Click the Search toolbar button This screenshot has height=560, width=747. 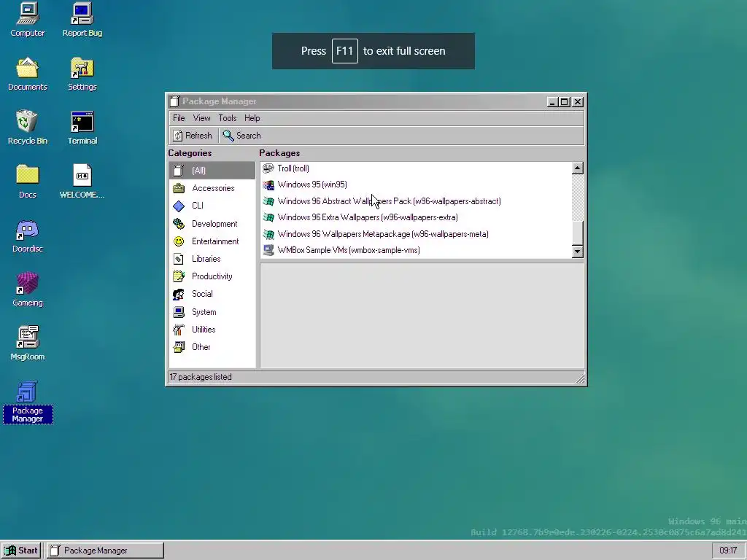[x=242, y=136]
